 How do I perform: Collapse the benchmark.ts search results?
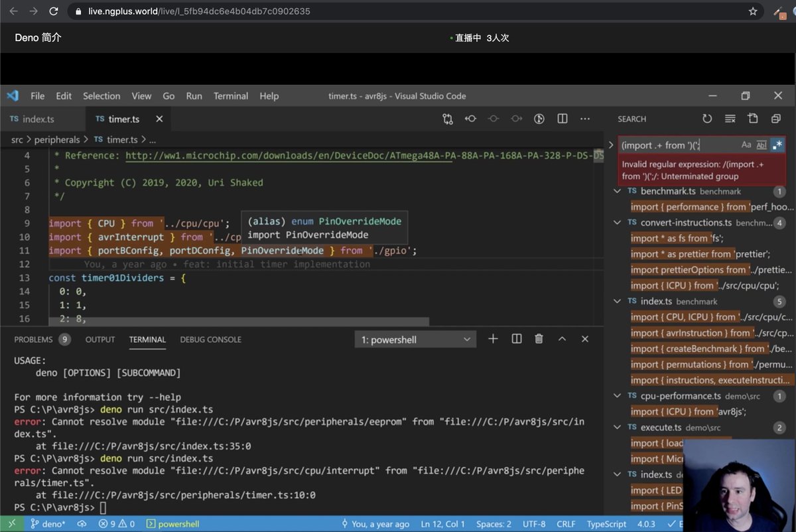click(x=617, y=191)
